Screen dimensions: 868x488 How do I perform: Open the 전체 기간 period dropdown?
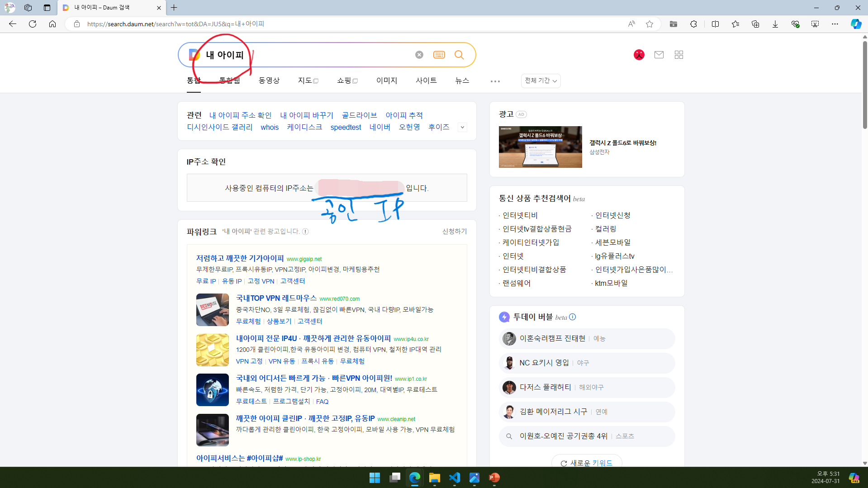pos(541,81)
